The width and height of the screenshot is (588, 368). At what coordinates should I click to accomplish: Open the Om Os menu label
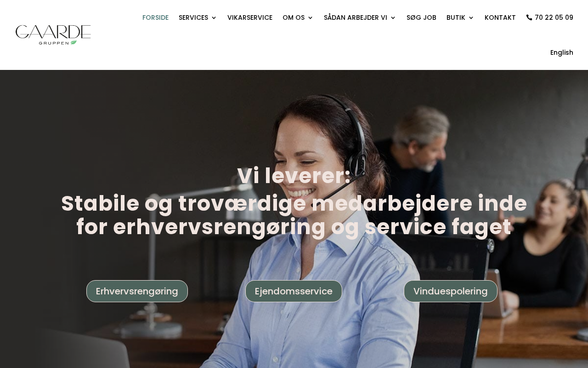(x=294, y=17)
